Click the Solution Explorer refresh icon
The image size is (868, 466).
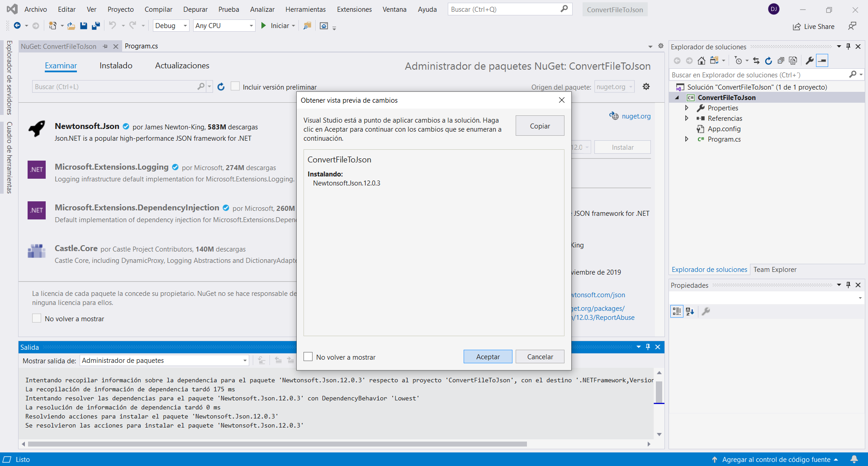tap(768, 61)
